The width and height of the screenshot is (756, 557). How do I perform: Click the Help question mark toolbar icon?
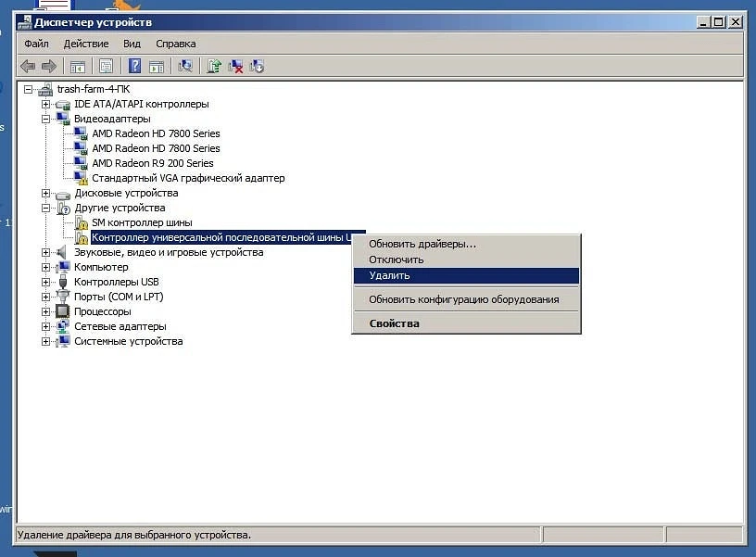tap(134, 66)
